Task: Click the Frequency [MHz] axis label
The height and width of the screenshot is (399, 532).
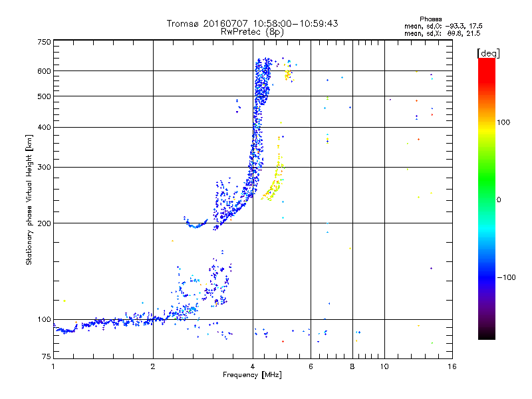Action: [x=252, y=375]
